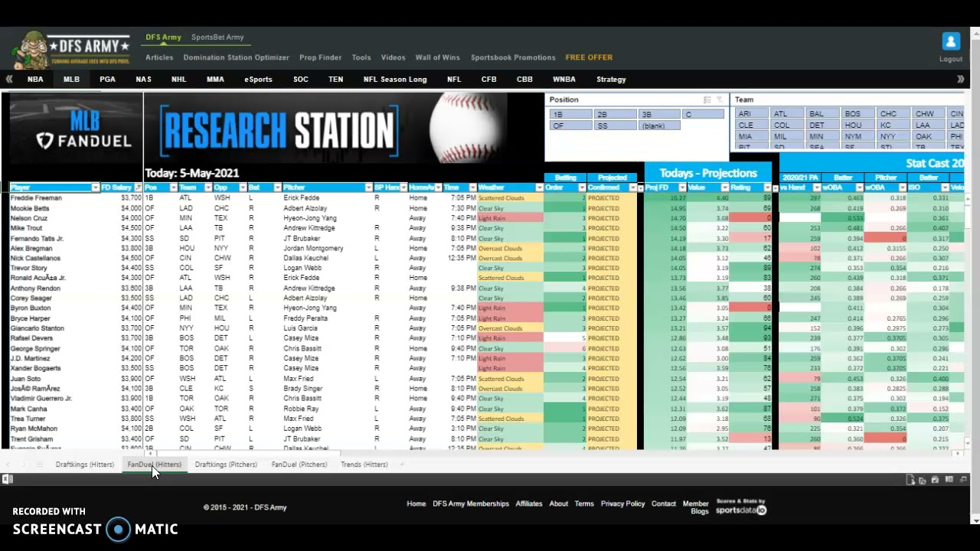
Task: Open the Pitcher column filter dropdown
Action: click(x=368, y=187)
